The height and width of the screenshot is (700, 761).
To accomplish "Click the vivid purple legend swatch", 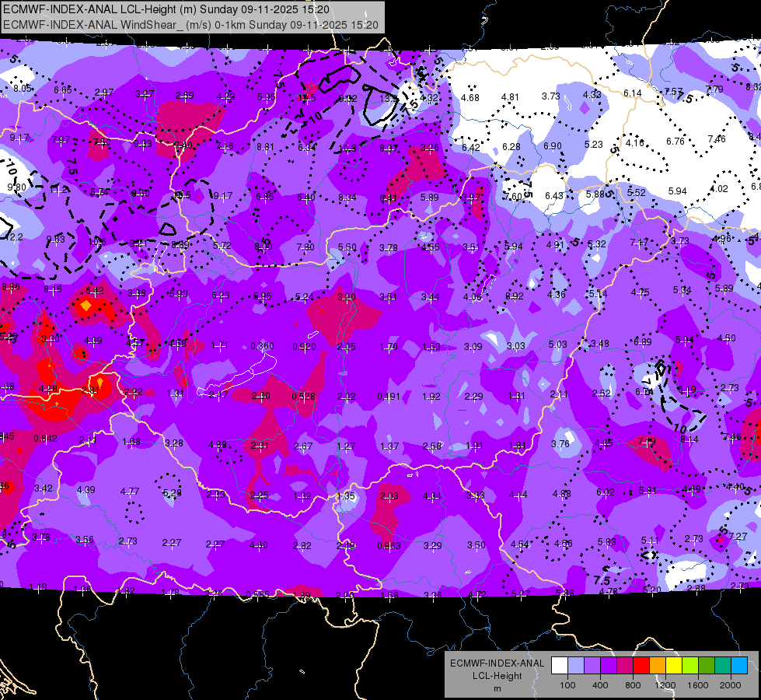I will coord(609,666).
